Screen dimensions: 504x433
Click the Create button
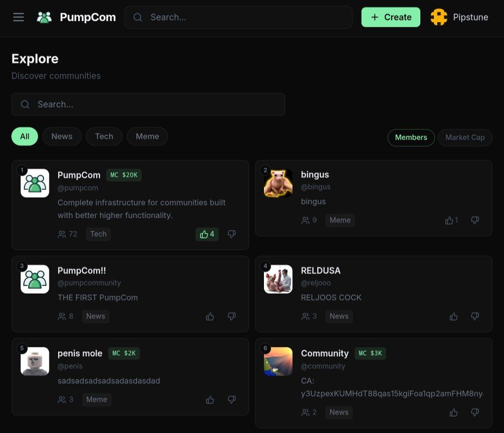[x=390, y=17]
